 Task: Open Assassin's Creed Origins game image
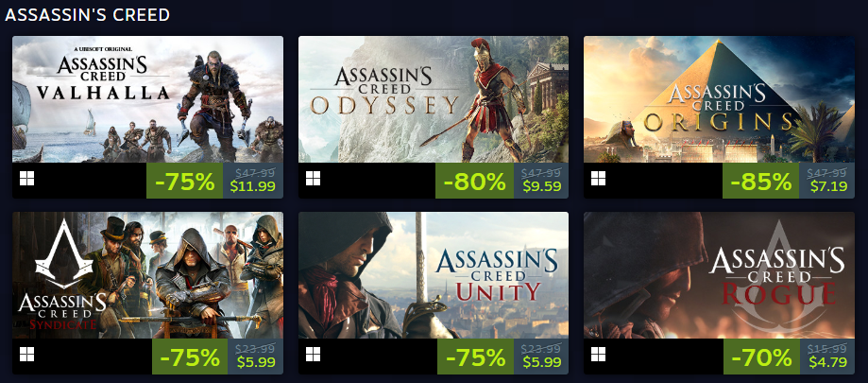pos(719,99)
